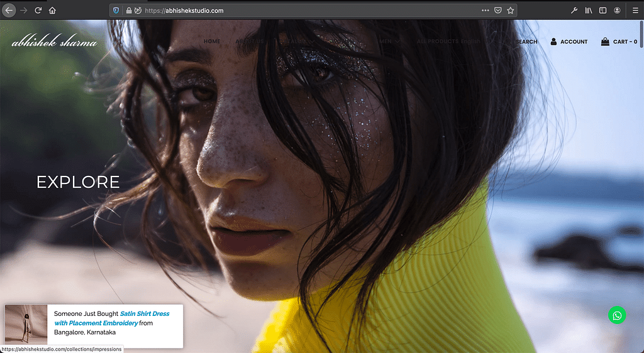Expand the page actions three-dot menu

485,11
